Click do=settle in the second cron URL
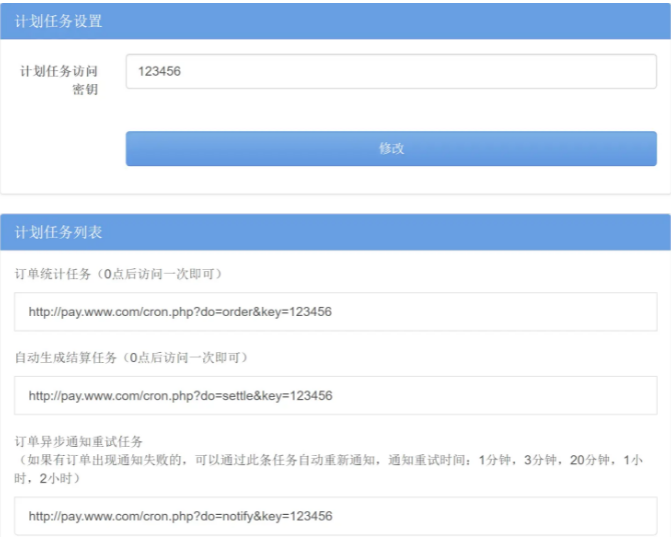Image resolution: width=671 pixels, height=544 pixels. point(223,396)
